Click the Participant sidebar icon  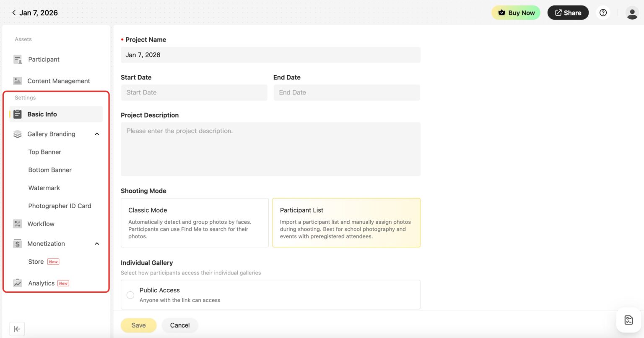tap(18, 60)
